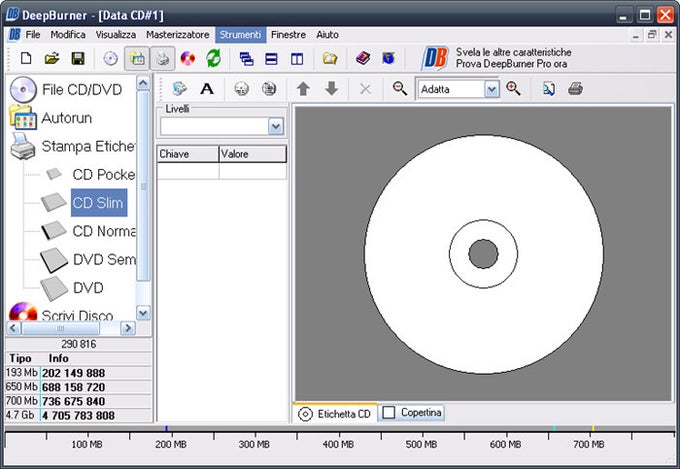
Task: Select the 650 Mb disc size row
Action: [78, 387]
